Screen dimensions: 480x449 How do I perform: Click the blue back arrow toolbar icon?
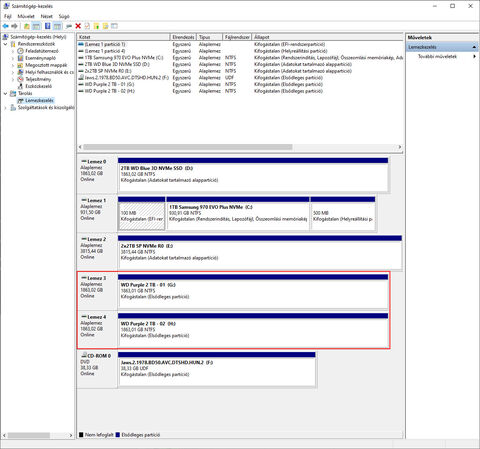[x=5, y=26]
